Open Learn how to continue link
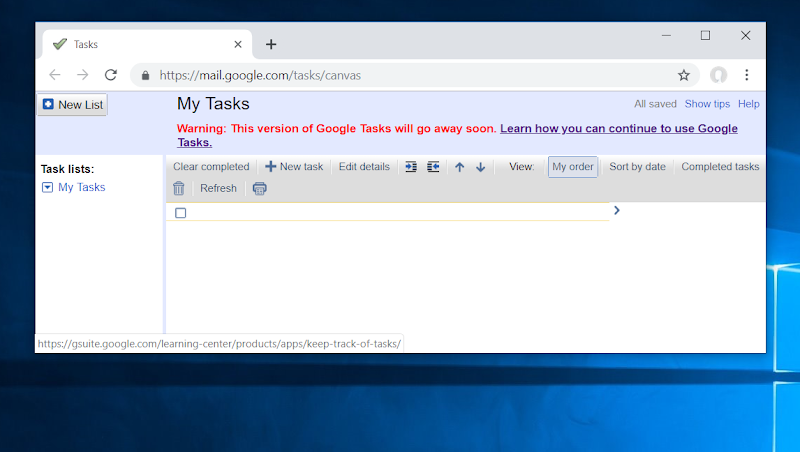This screenshot has height=452, width=800. [x=618, y=129]
